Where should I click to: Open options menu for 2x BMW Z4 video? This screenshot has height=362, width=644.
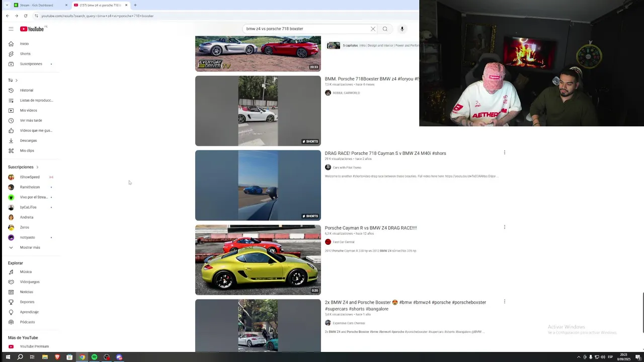504,301
